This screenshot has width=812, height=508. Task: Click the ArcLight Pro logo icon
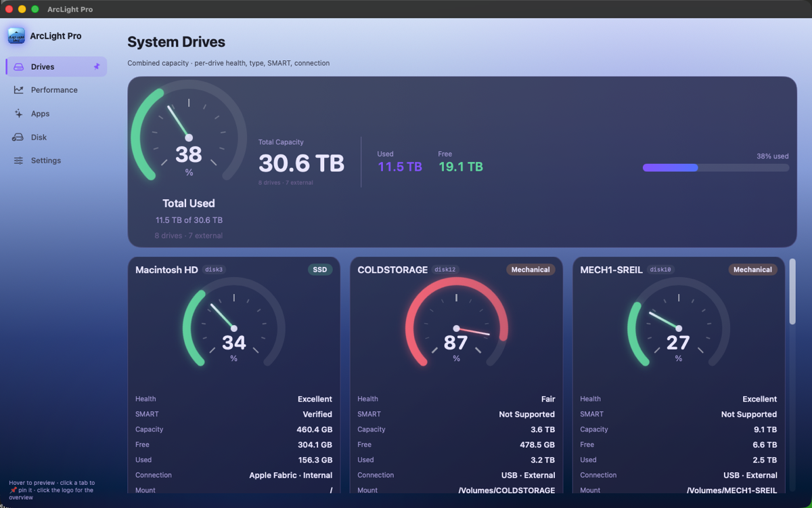pyautogui.click(x=16, y=36)
